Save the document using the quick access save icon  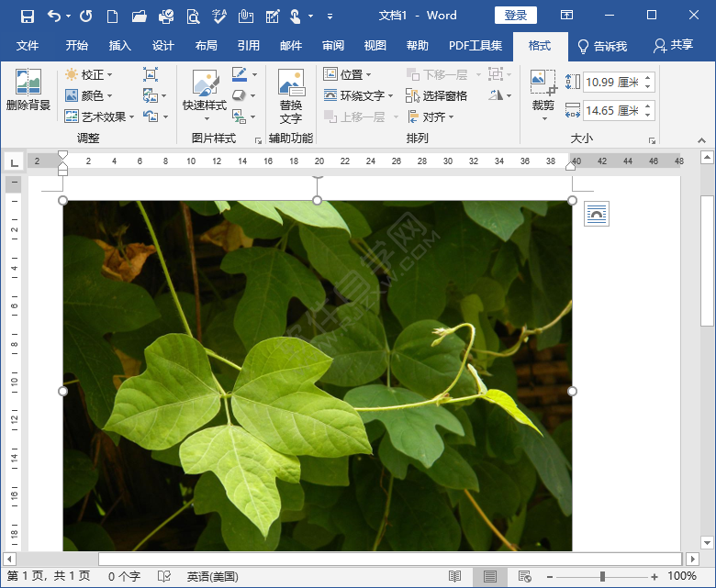27,16
